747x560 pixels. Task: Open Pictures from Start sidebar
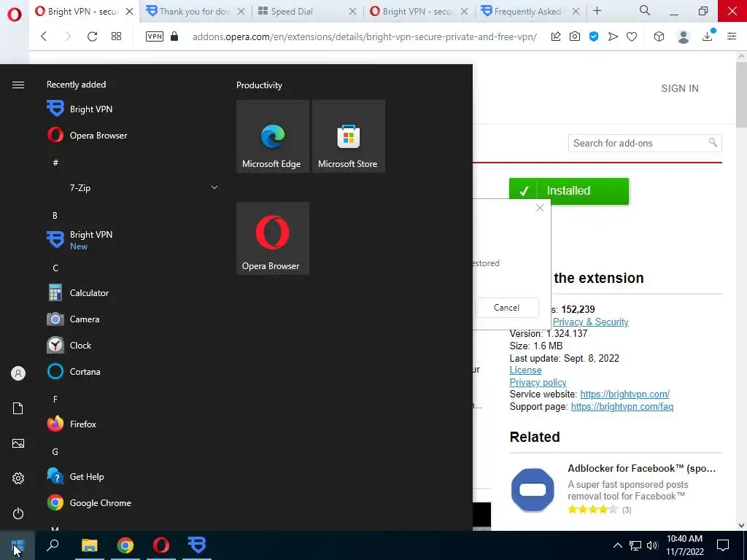18,443
